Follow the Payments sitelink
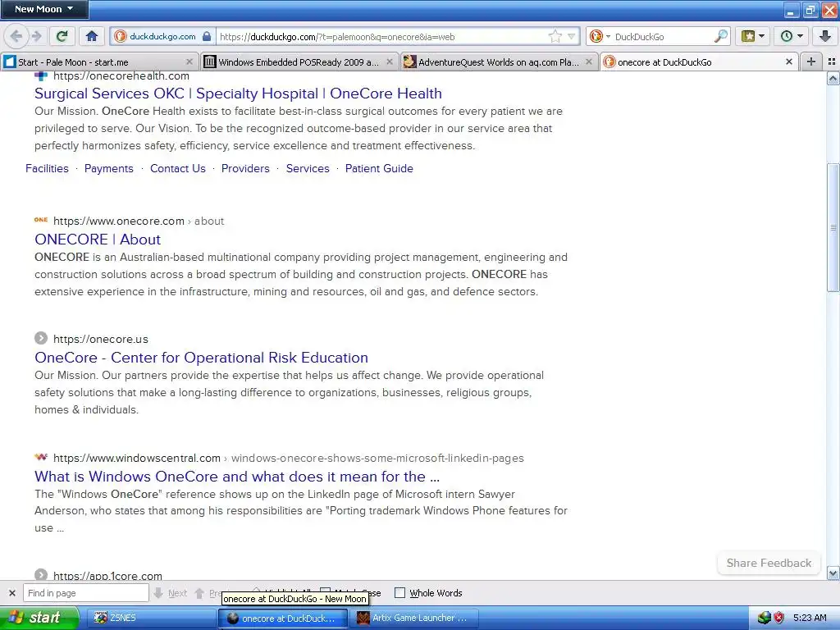Screen dimensions: 840x630 tap(109, 168)
